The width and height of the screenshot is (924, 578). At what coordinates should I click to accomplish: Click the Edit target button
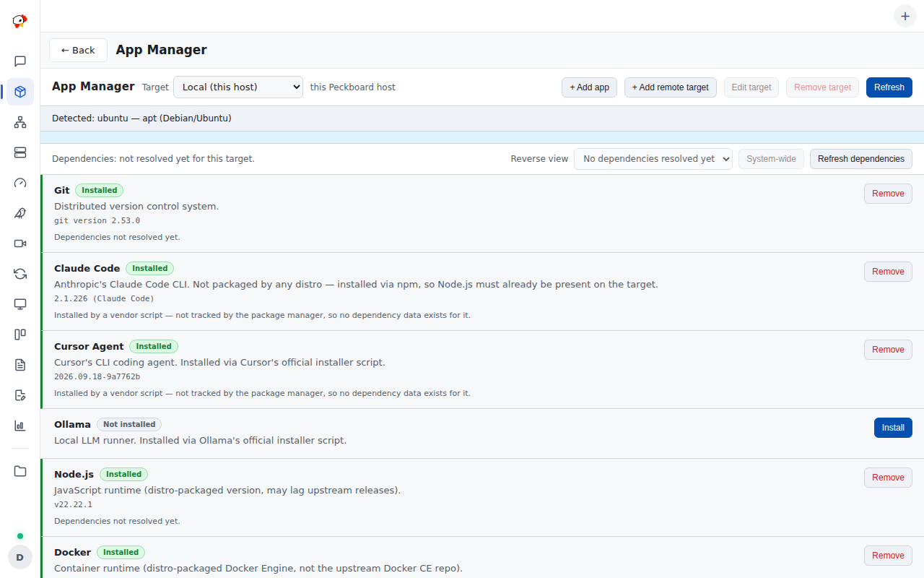click(751, 87)
